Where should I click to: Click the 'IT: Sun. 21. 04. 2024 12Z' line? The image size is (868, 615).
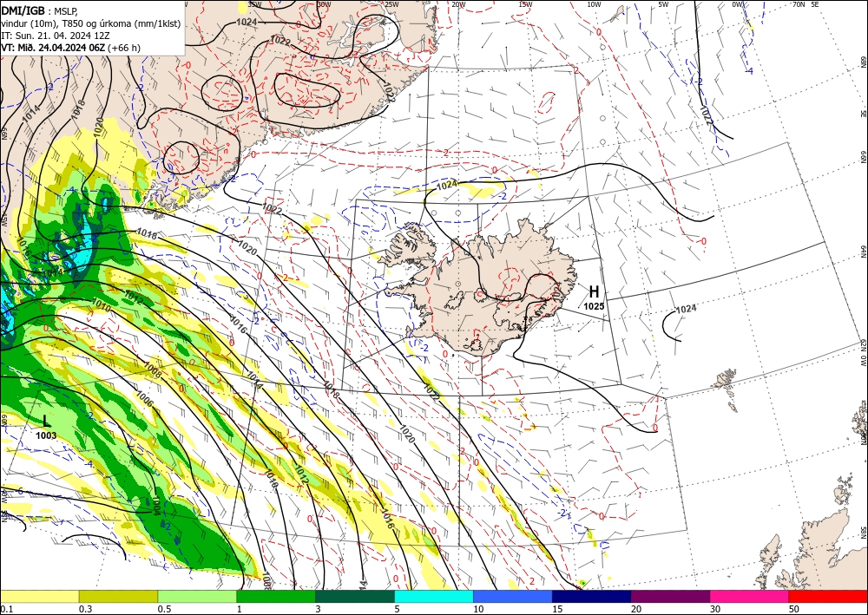coord(56,36)
